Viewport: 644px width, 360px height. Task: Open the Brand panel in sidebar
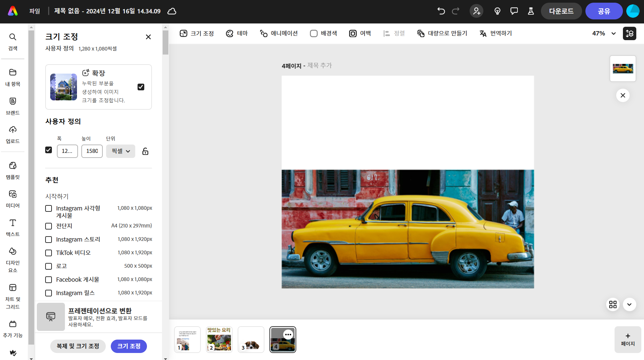(x=13, y=106)
